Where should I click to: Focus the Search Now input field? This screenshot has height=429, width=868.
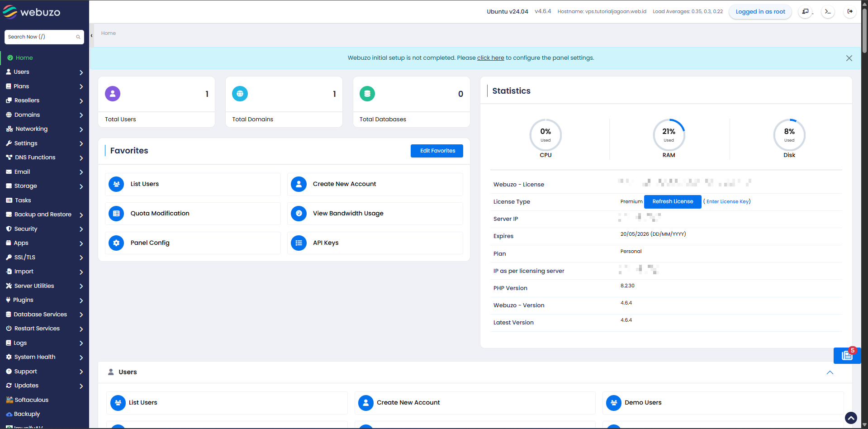44,37
